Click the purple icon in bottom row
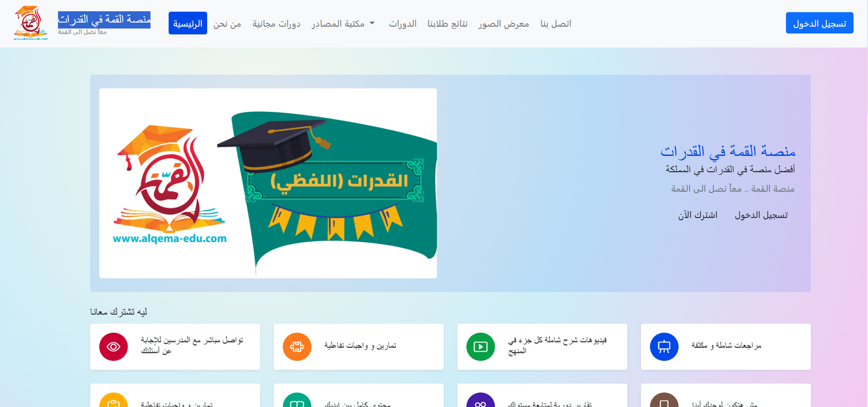The image size is (868, 407). click(481, 400)
